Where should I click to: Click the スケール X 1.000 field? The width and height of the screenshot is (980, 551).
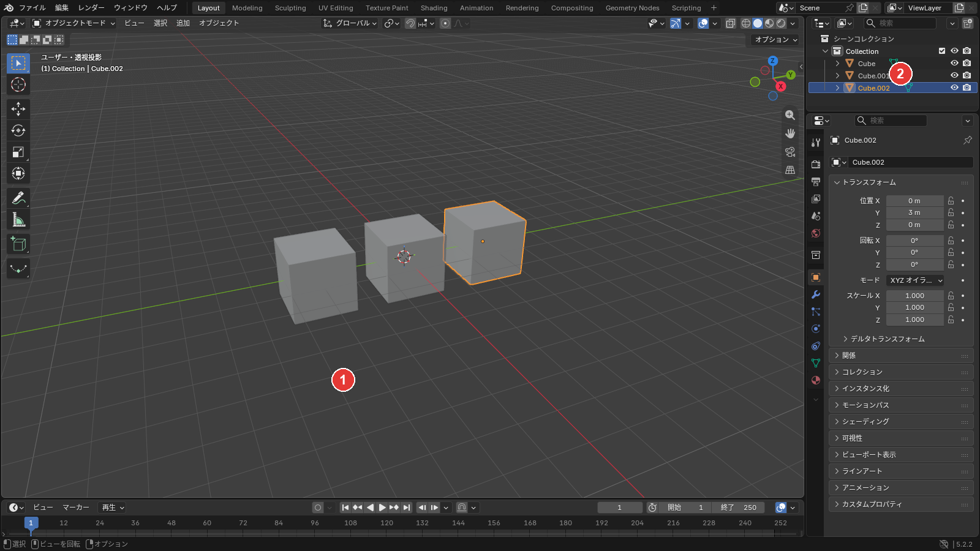(914, 296)
